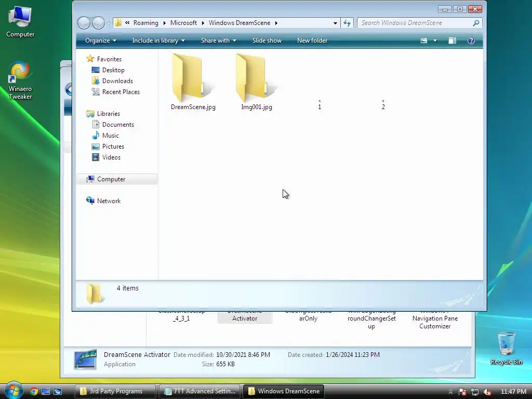The height and width of the screenshot is (399, 532).
Task: Expand arrow after Microsoft breadcrumb
Action: (203, 23)
